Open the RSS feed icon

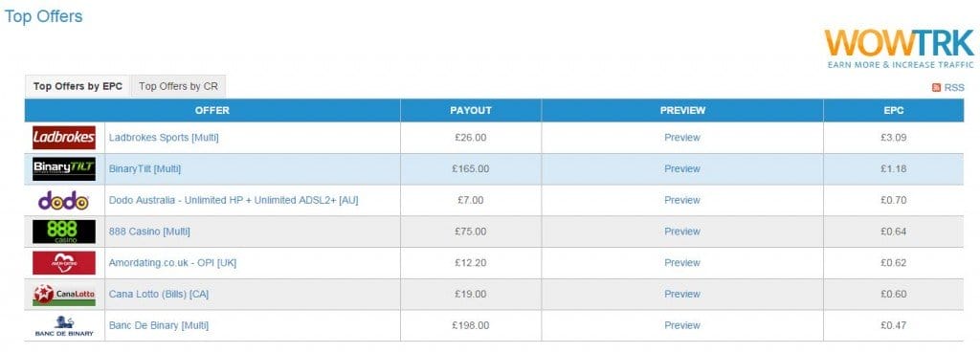click(936, 87)
